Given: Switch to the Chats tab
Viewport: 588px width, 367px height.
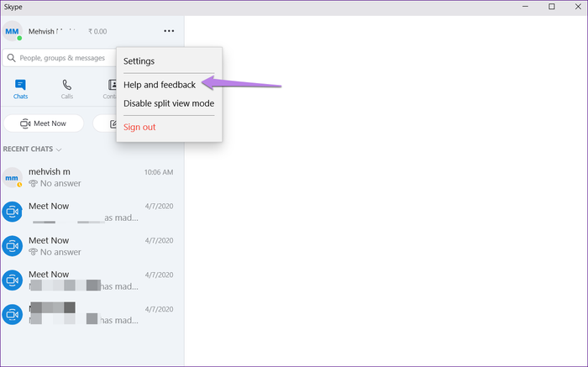Looking at the screenshot, I should (x=20, y=89).
